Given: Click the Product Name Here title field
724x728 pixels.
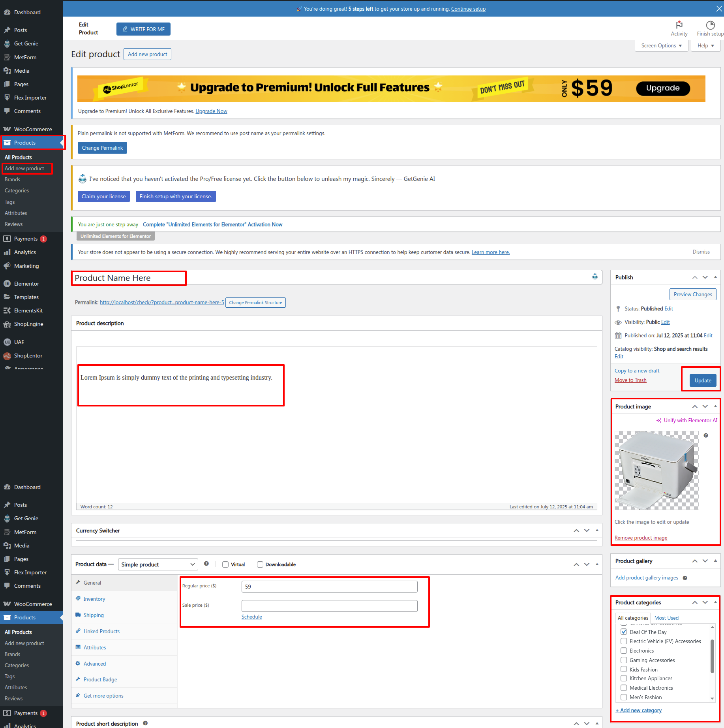Looking at the screenshot, I should click(x=338, y=278).
